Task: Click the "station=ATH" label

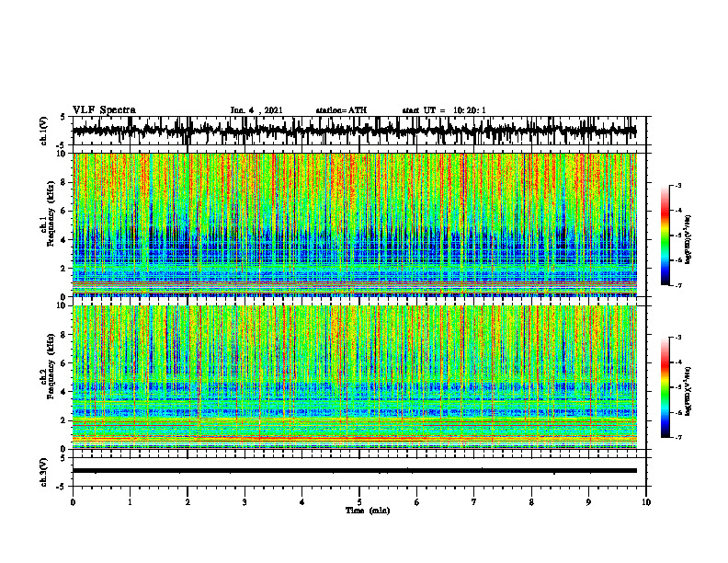Action: click(x=341, y=110)
